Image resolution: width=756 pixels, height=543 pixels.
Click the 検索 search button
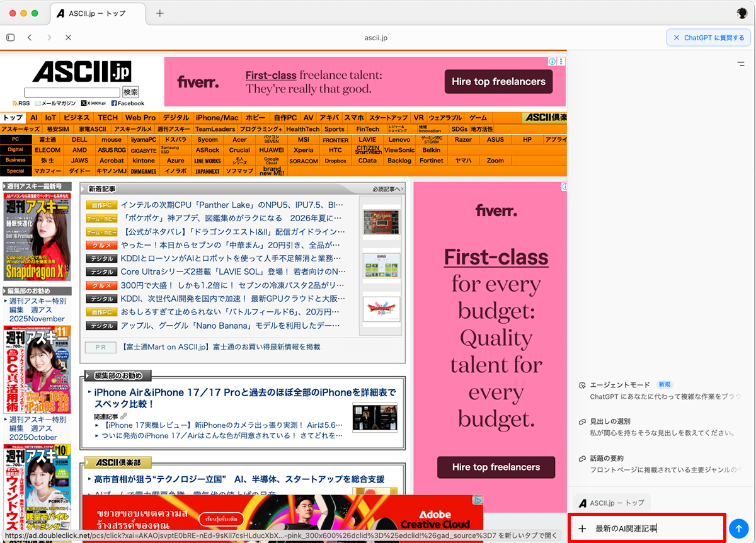pos(130,93)
